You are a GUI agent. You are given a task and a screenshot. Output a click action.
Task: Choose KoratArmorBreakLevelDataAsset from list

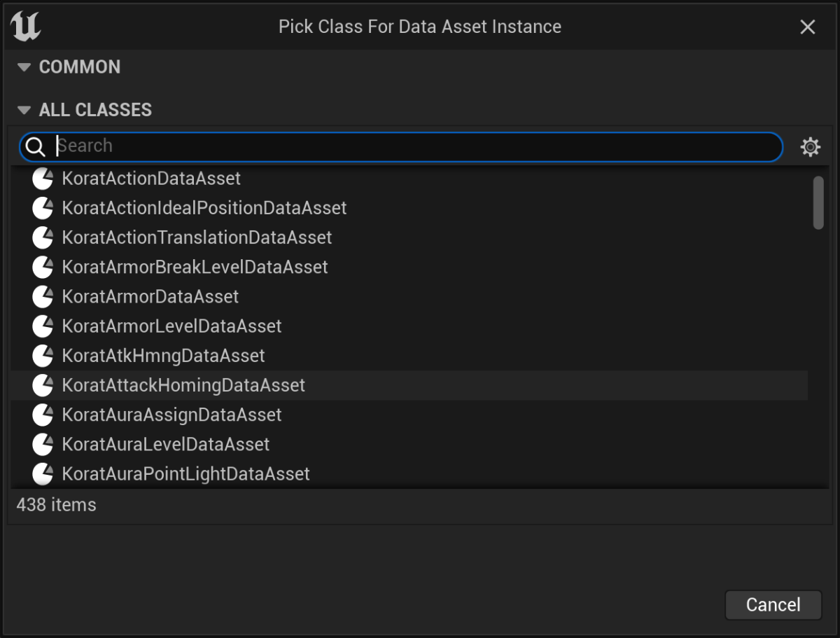coord(409,267)
